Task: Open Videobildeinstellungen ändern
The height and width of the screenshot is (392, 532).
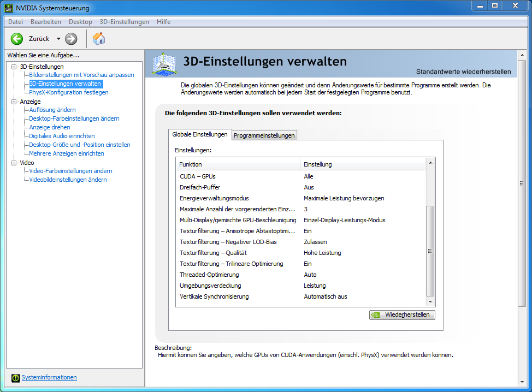Action: tap(68, 180)
